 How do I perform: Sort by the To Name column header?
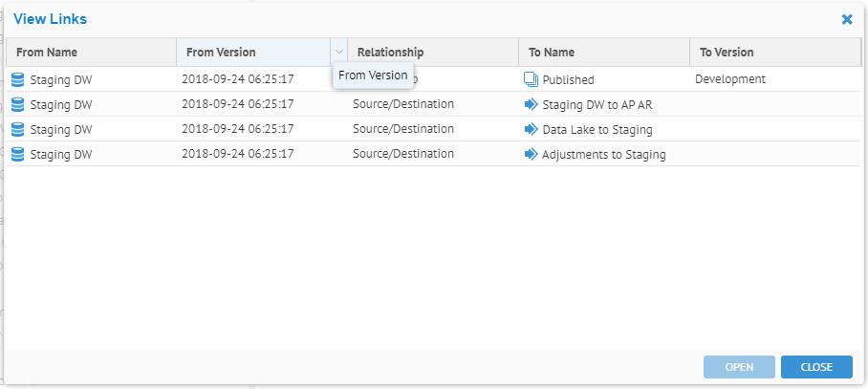pyautogui.click(x=552, y=53)
